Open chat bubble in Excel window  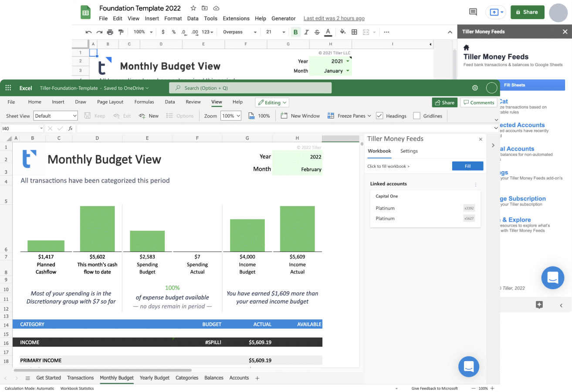(x=469, y=367)
